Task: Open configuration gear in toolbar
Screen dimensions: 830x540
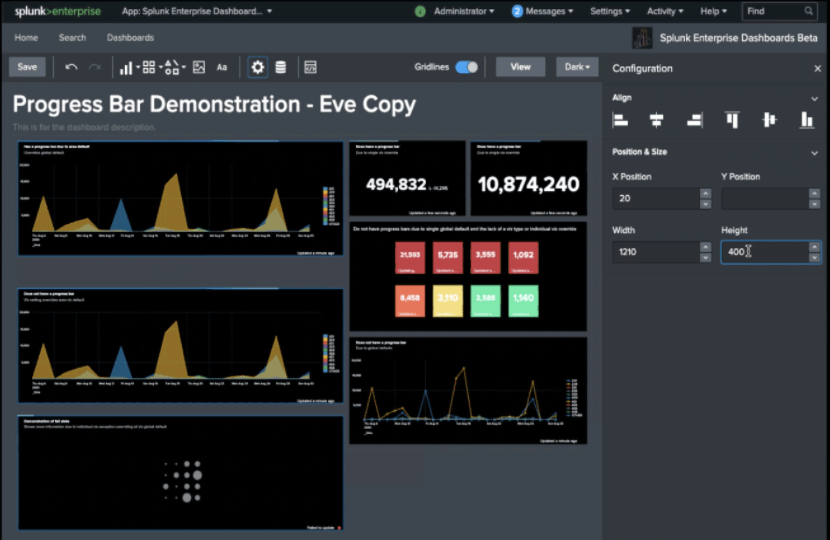Action: tap(257, 67)
